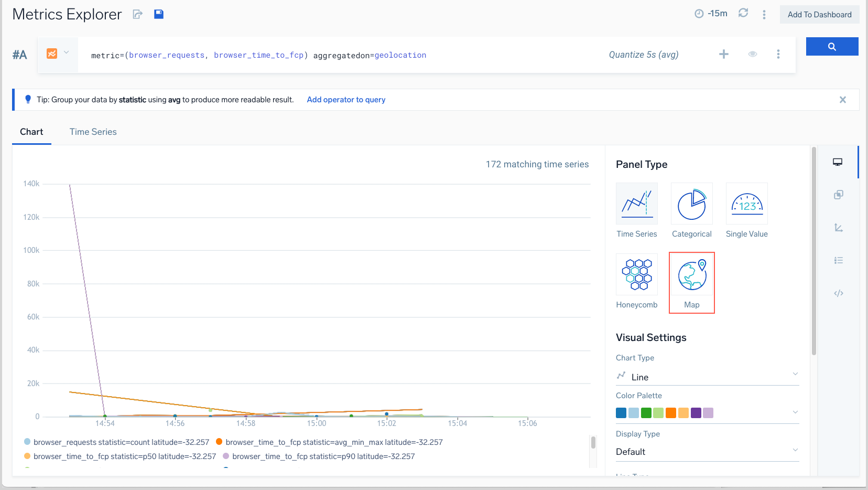Save the query with the floppy disk icon
The image size is (868, 490).
[159, 14]
